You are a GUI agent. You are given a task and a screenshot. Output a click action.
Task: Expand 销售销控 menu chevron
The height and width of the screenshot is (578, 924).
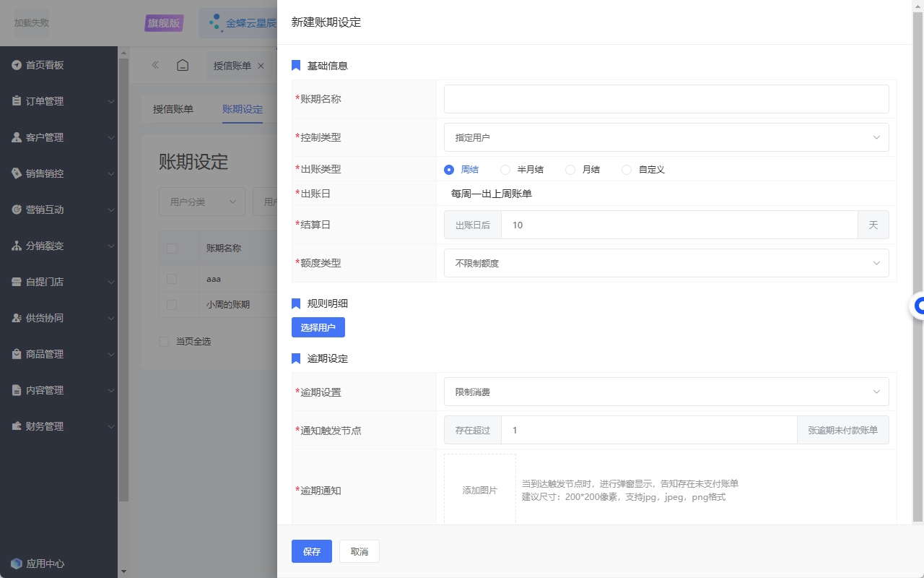pos(111,173)
